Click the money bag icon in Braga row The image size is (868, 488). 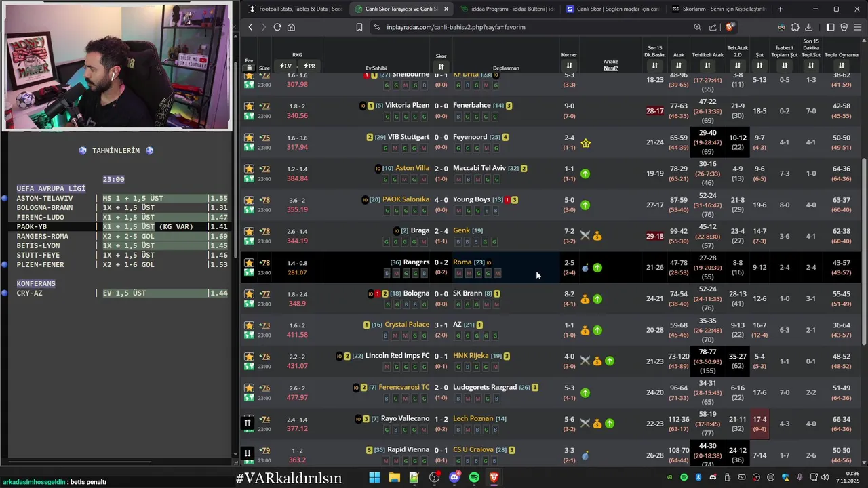(597, 236)
